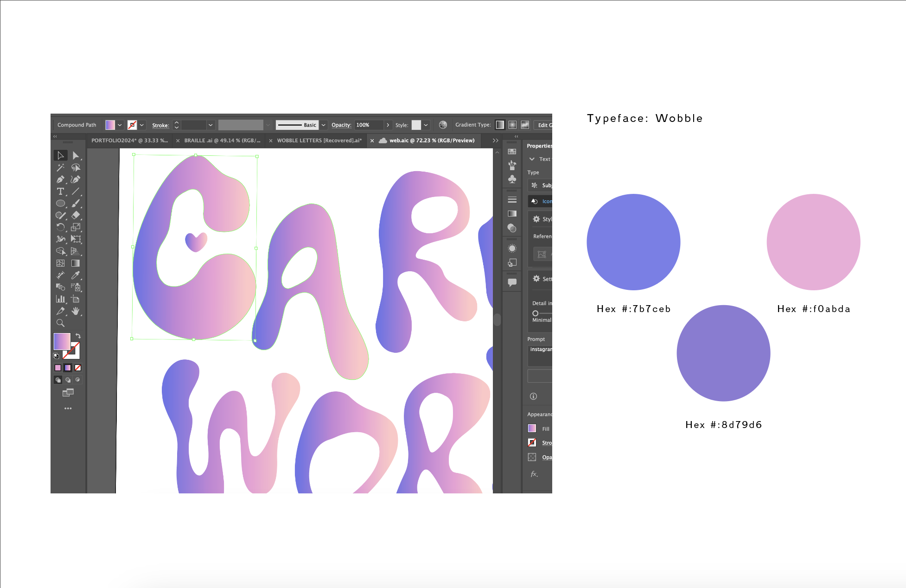
Task: Activate the Hand tool
Action: coord(76,311)
